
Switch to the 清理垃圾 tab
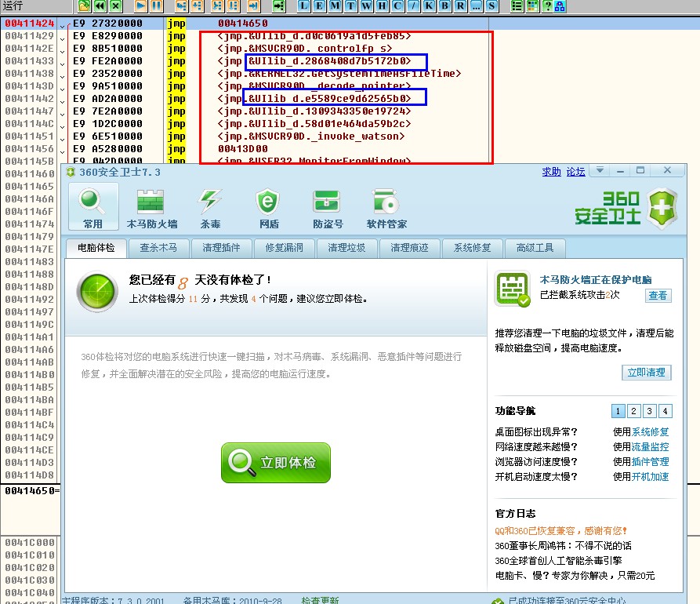tap(347, 248)
